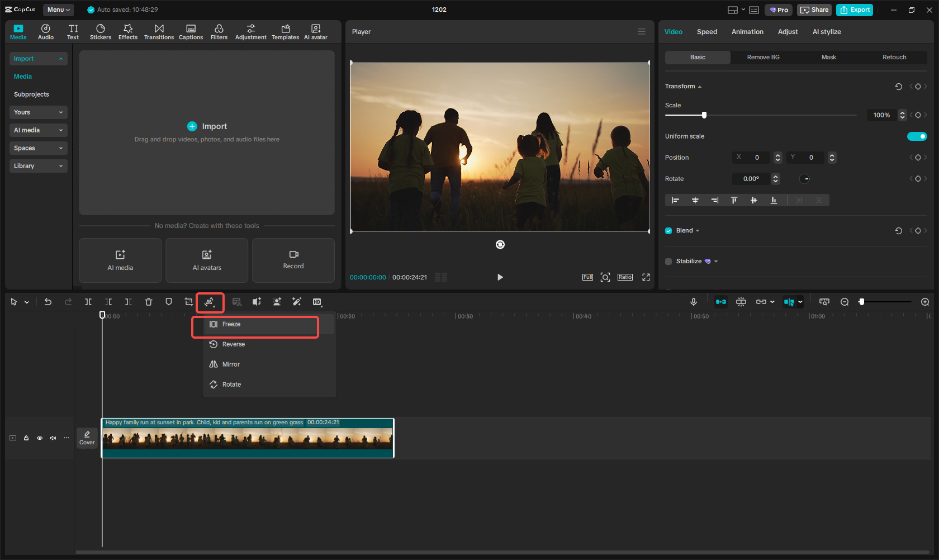939x560 pixels.
Task: Uncheck the Blend checkbox
Action: 668,230
